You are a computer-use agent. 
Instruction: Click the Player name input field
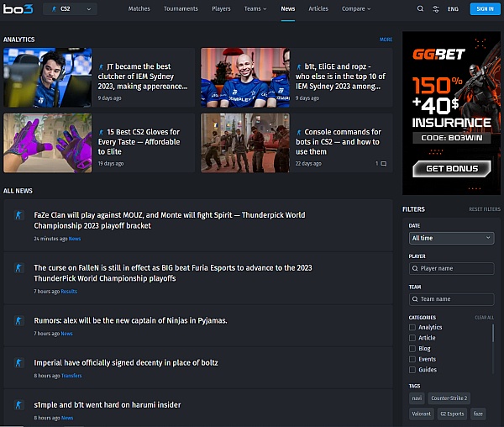[451, 268]
